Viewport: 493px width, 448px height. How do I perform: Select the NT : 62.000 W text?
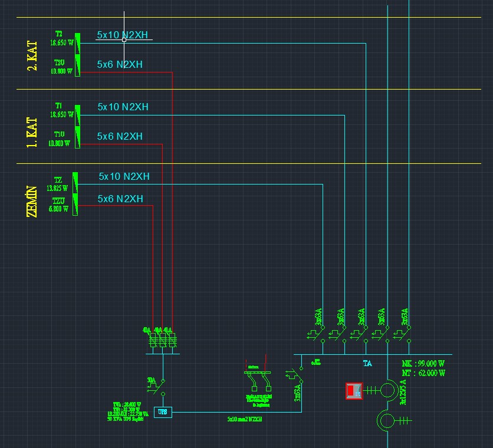pos(423,373)
